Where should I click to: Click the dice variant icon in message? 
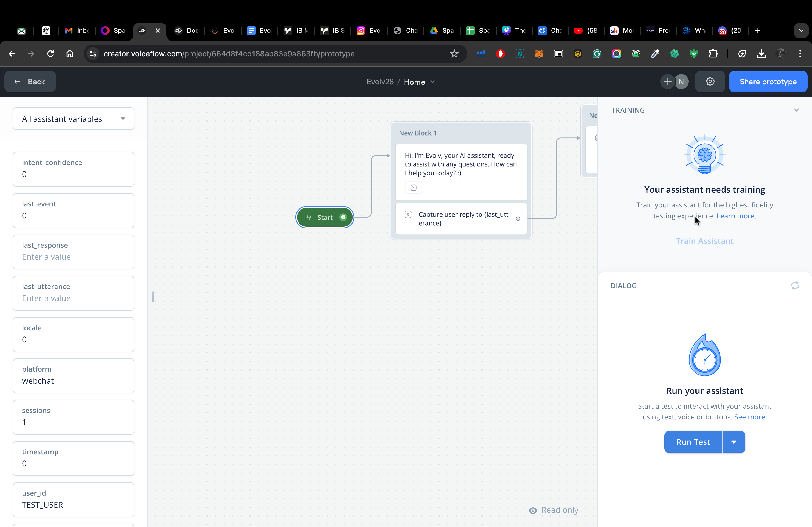coord(414,188)
